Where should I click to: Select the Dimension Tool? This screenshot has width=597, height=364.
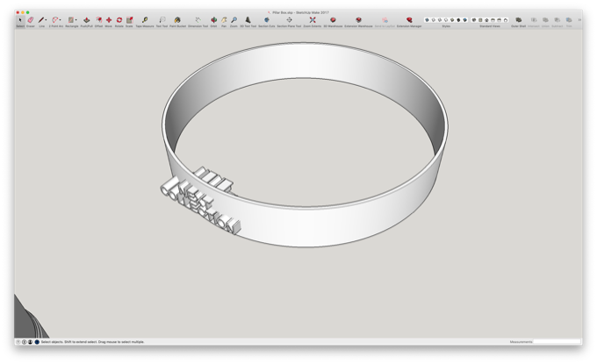(198, 20)
